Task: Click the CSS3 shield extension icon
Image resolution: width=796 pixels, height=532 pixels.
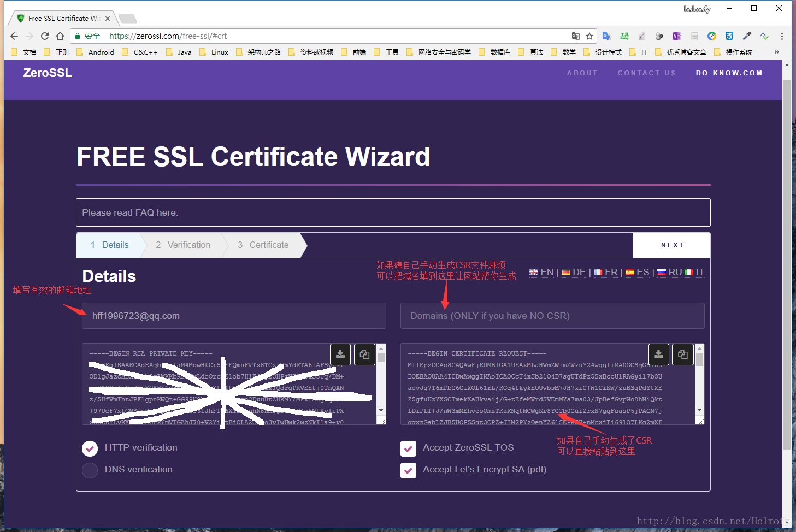Action: [729, 36]
